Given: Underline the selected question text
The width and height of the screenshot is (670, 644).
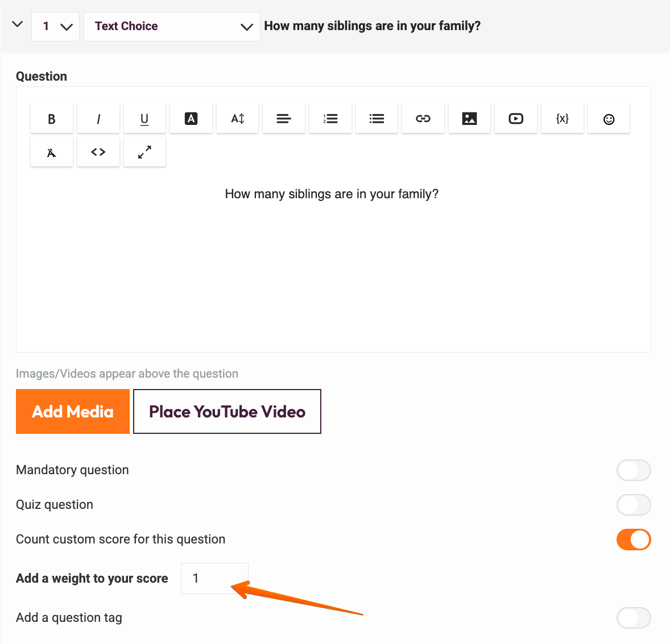Looking at the screenshot, I should (x=144, y=119).
